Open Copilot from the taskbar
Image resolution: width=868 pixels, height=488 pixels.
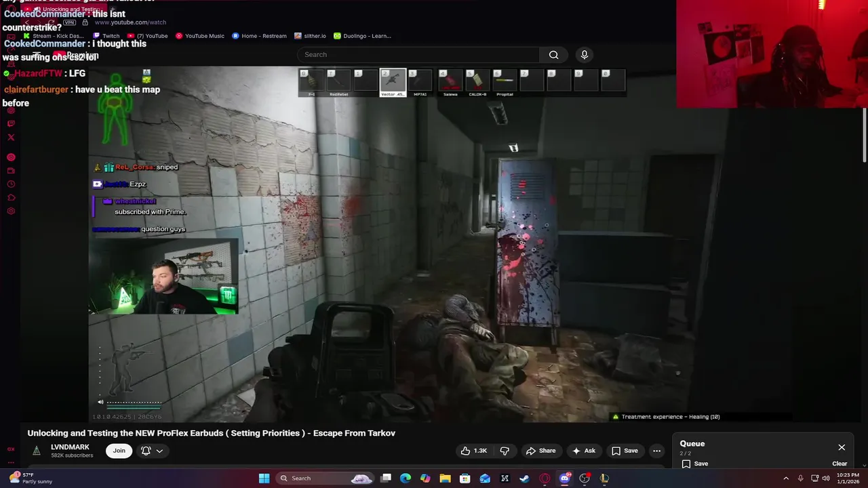(425, 479)
